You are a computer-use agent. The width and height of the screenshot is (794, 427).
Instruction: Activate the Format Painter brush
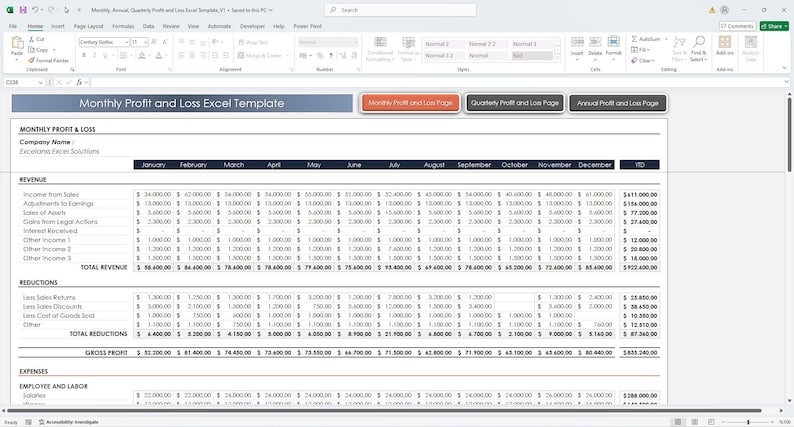[x=31, y=60]
